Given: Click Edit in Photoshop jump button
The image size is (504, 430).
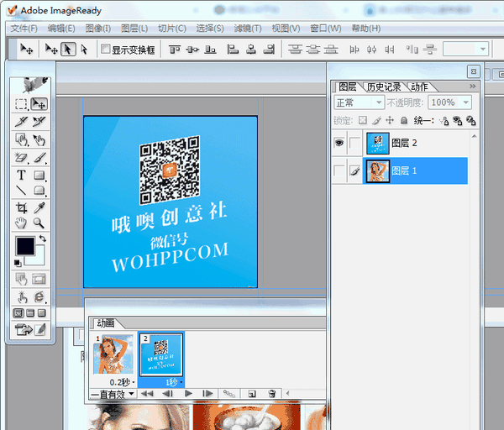Looking at the screenshot, I should (24, 329).
